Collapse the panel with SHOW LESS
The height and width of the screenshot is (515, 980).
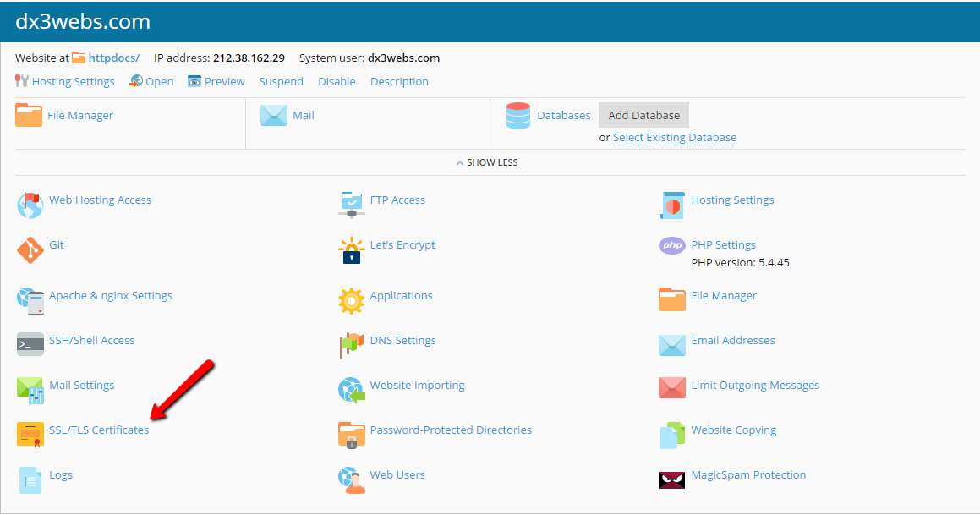pyautogui.click(x=487, y=162)
